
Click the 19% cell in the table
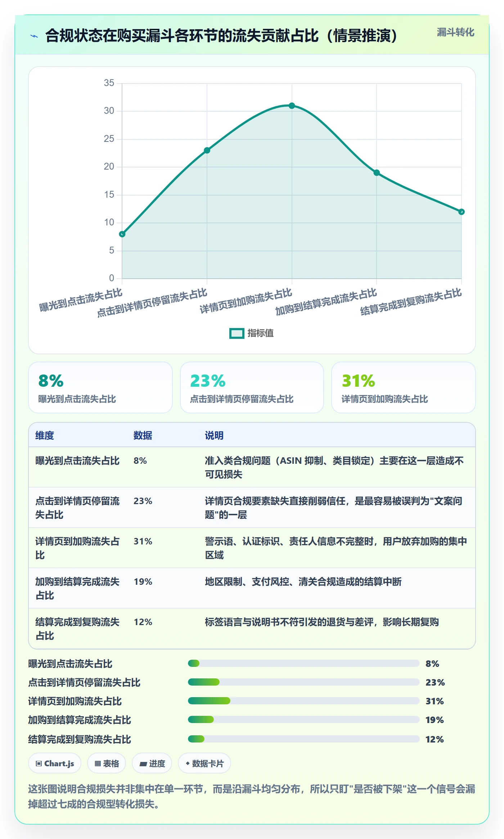click(x=143, y=582)
